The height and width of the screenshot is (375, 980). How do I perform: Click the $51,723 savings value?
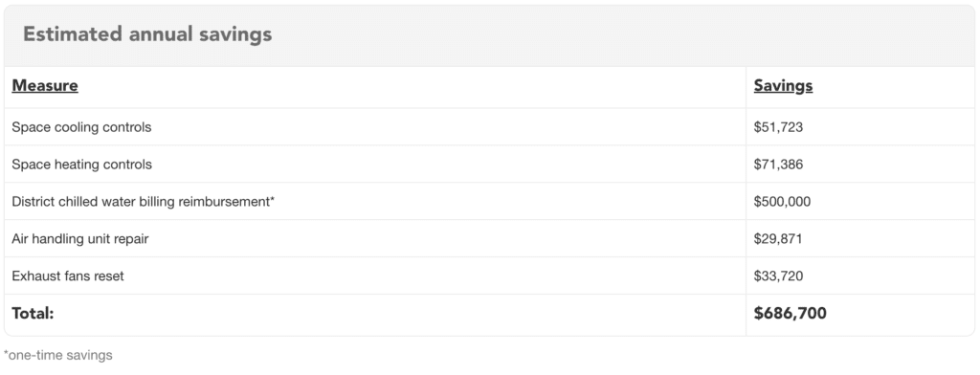click(x=778, y=127)
